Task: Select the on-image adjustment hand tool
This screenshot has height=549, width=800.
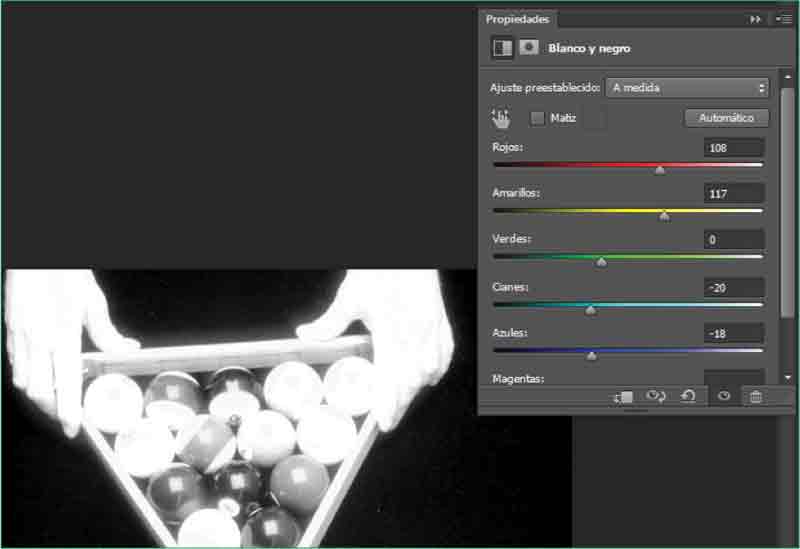Action: pyautogui.click(x=501, y=119)
